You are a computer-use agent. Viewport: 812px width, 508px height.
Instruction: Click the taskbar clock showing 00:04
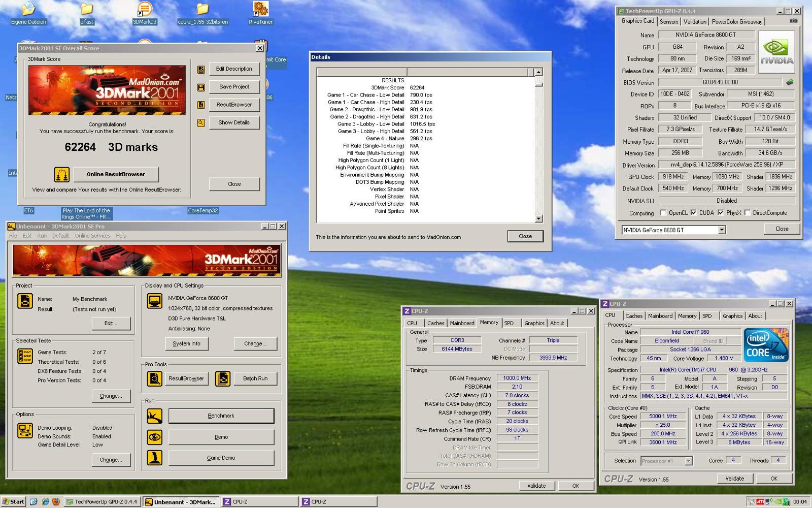click(x=800, y=502)
